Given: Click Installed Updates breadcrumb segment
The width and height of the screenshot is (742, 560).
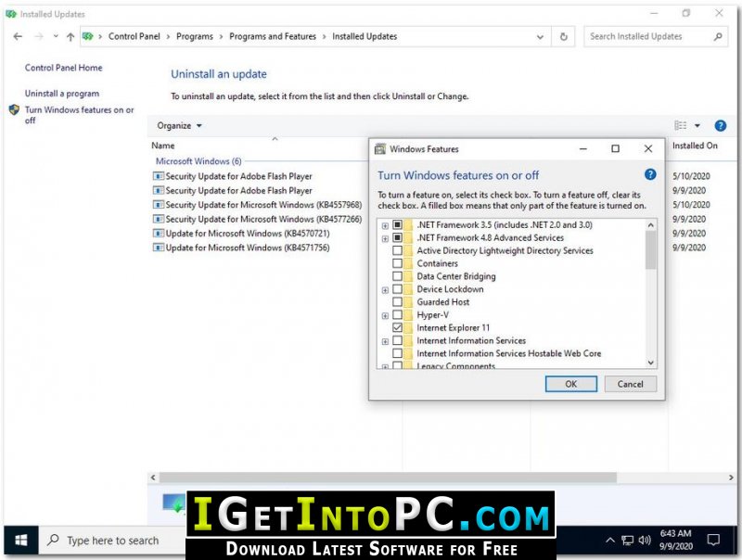Looking at the screenshot, I should point(365,36).
